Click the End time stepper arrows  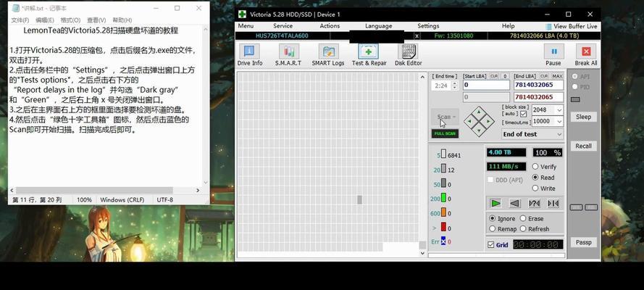(x=454, y=86)
